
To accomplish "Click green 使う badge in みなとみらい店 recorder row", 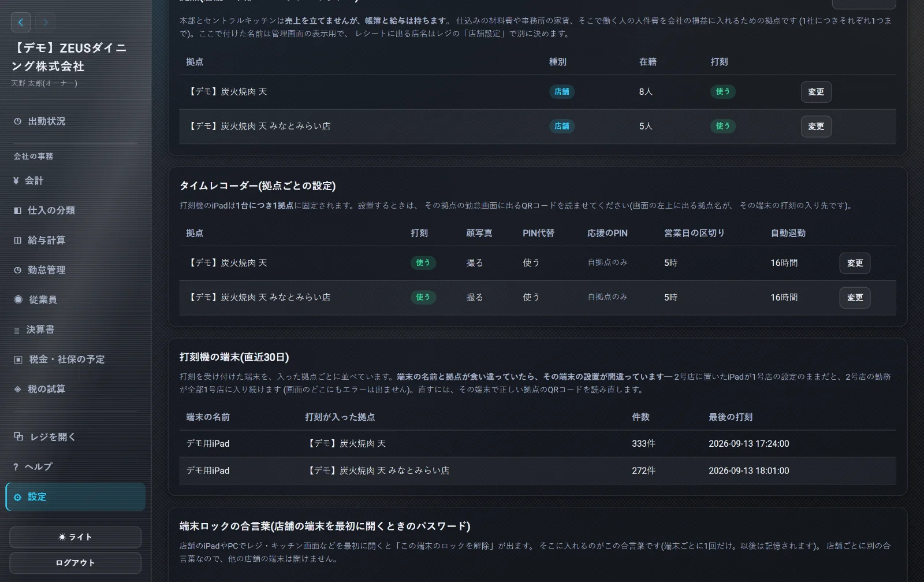I will click(423, 297).
